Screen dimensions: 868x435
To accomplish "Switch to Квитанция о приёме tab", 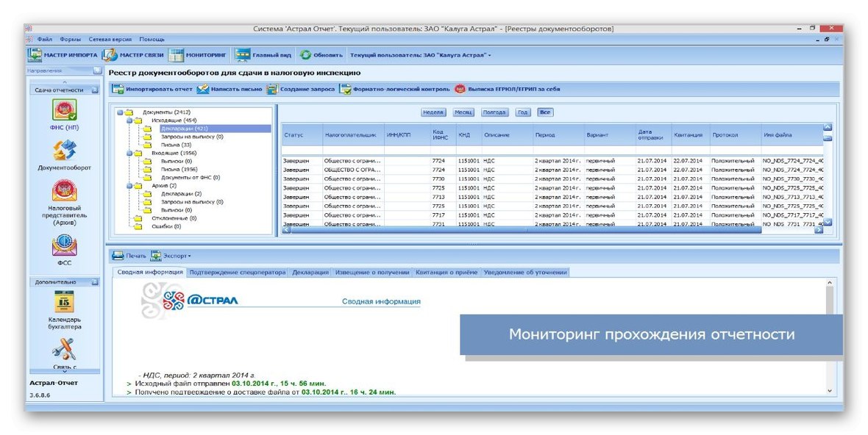I will (x=447, y=273).
